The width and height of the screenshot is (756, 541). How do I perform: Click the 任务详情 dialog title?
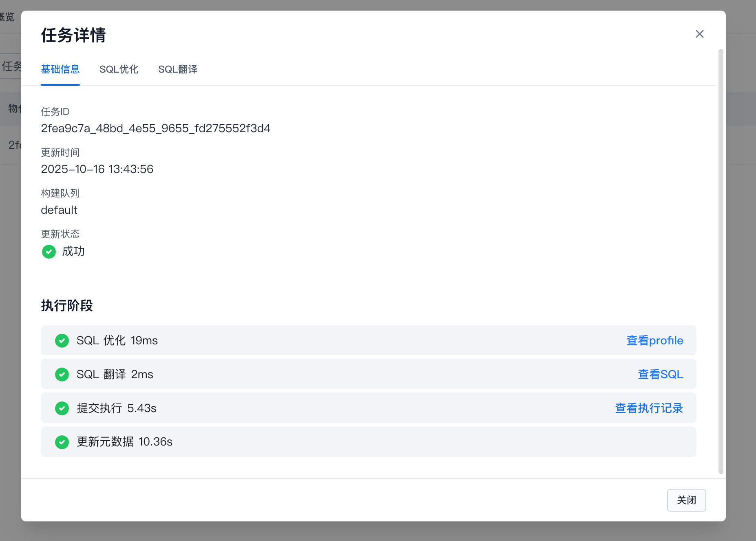(73, 35)
